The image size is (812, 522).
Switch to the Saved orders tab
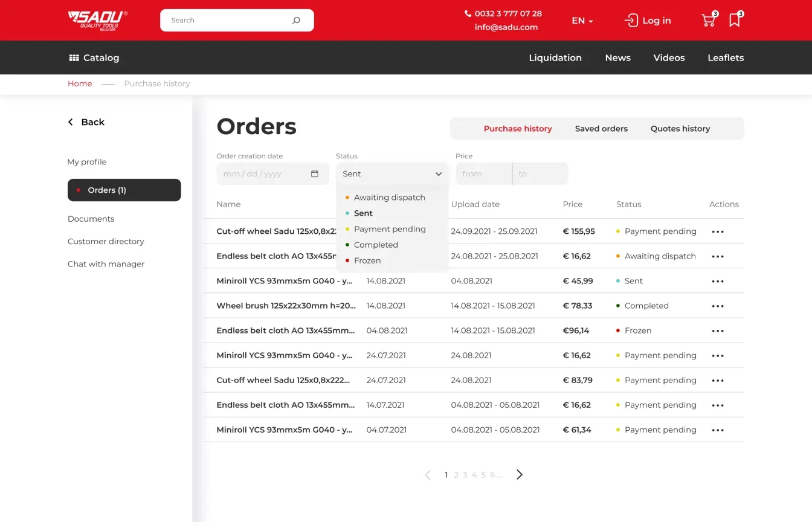[x=601, y=129]
